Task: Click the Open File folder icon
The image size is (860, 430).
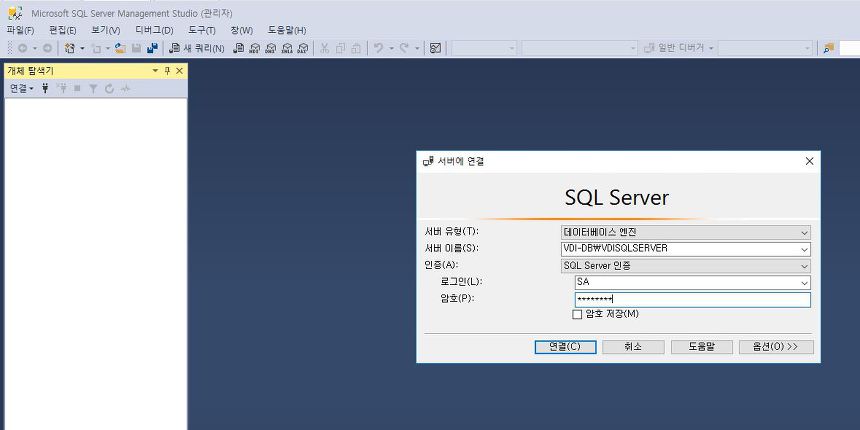Action: (x=120, y=48)
